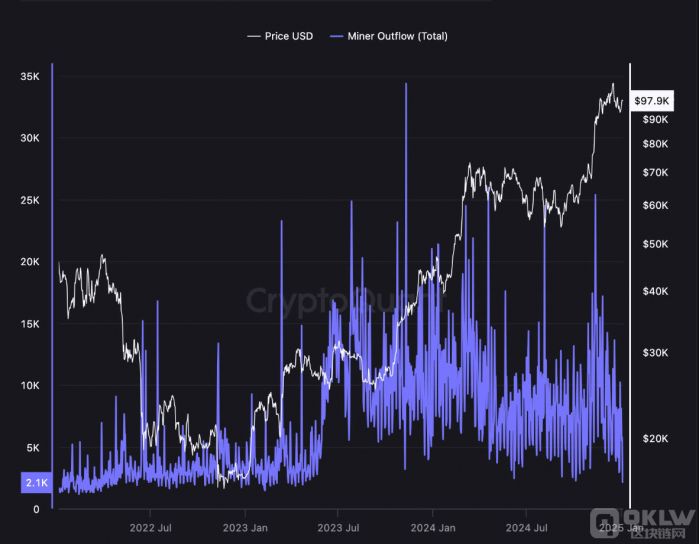Click the 20K left axis label
Viewport: 699px width, 544px height.
tap(30, 262)
